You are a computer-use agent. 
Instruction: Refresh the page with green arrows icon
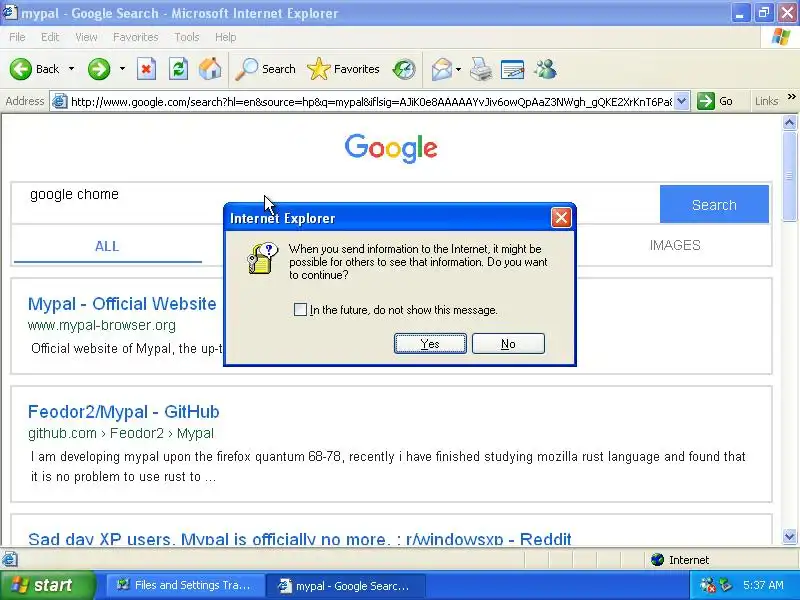[x=179, y=69]
